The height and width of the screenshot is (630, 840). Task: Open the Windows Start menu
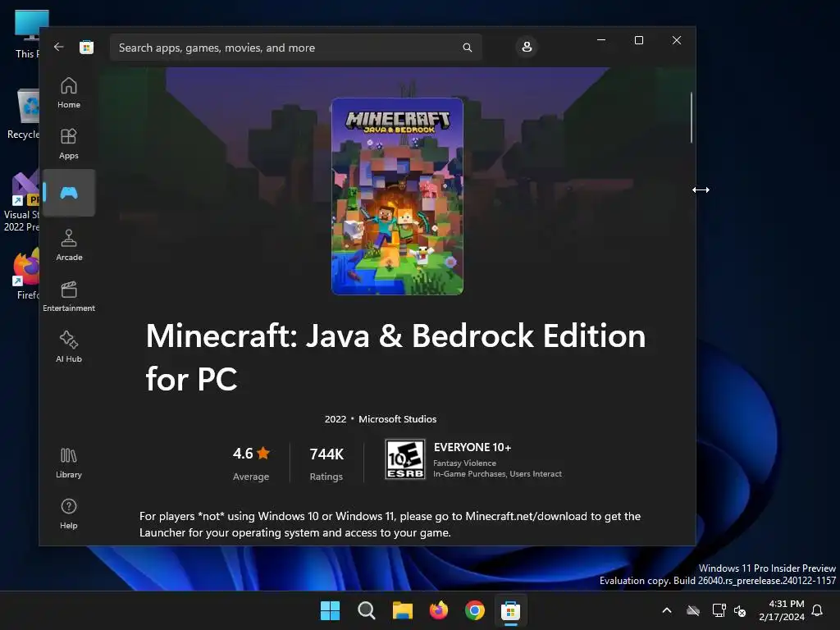coord(330,610)
